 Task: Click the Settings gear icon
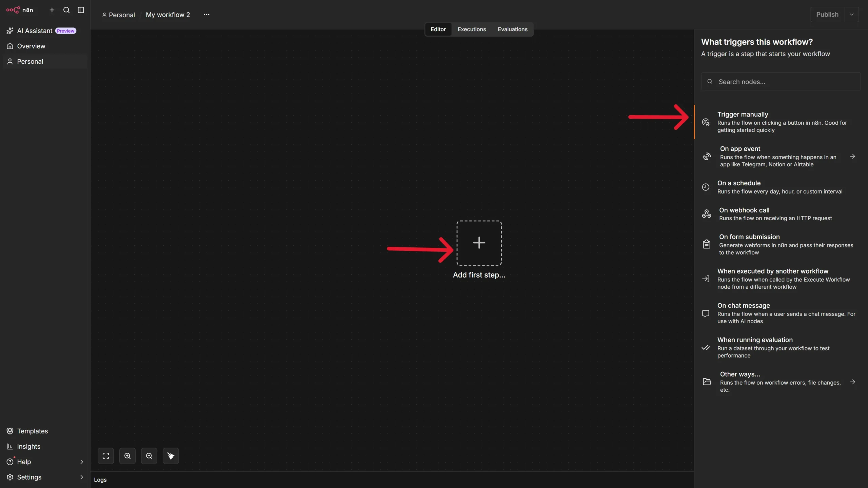[10, 477]
